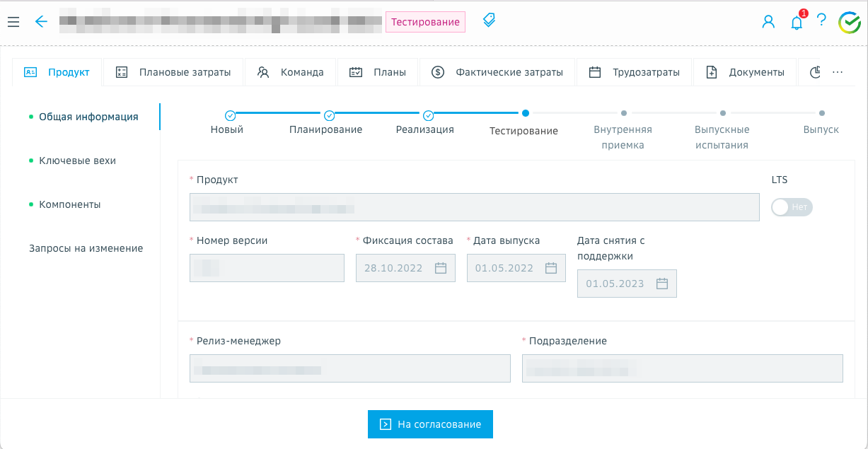Switch to the Плановые затраты tab
This screenshot has height=449, width=868.
pos(173,72)
